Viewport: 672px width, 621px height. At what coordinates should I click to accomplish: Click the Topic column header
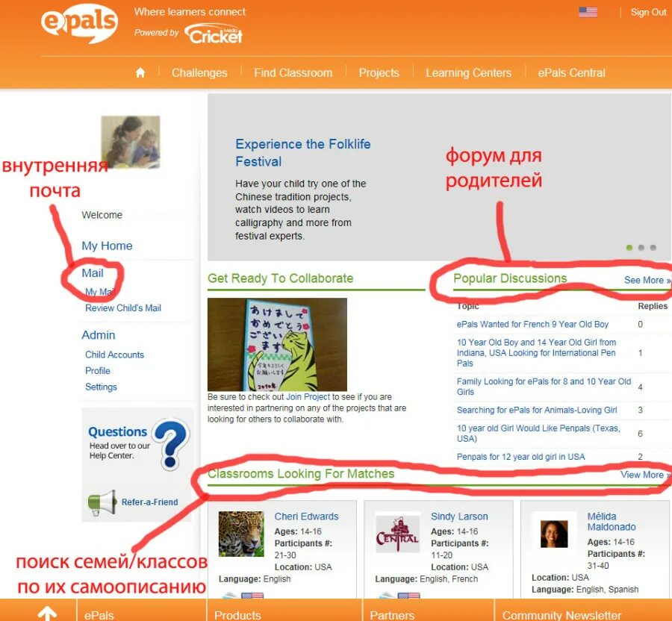[467, 306]
